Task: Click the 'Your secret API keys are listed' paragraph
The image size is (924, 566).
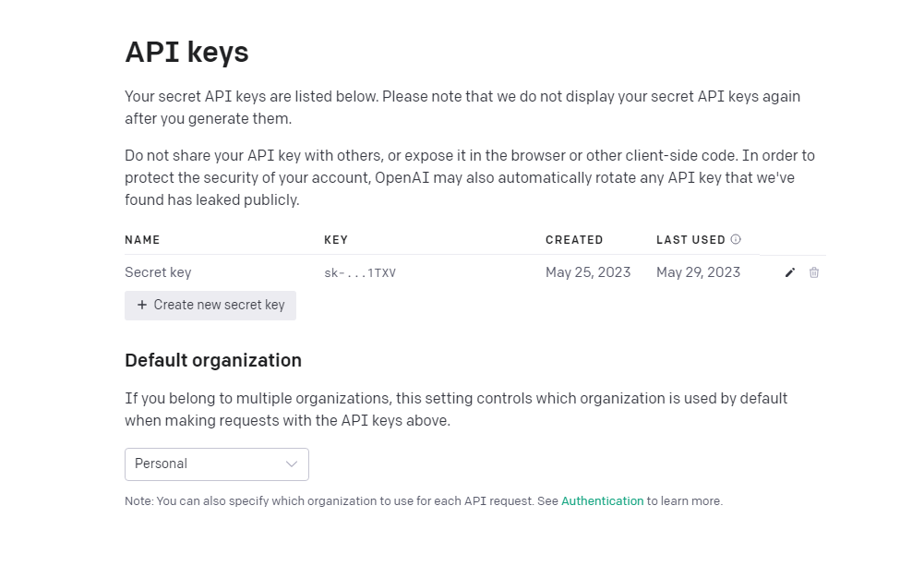Action: point(462,107)
